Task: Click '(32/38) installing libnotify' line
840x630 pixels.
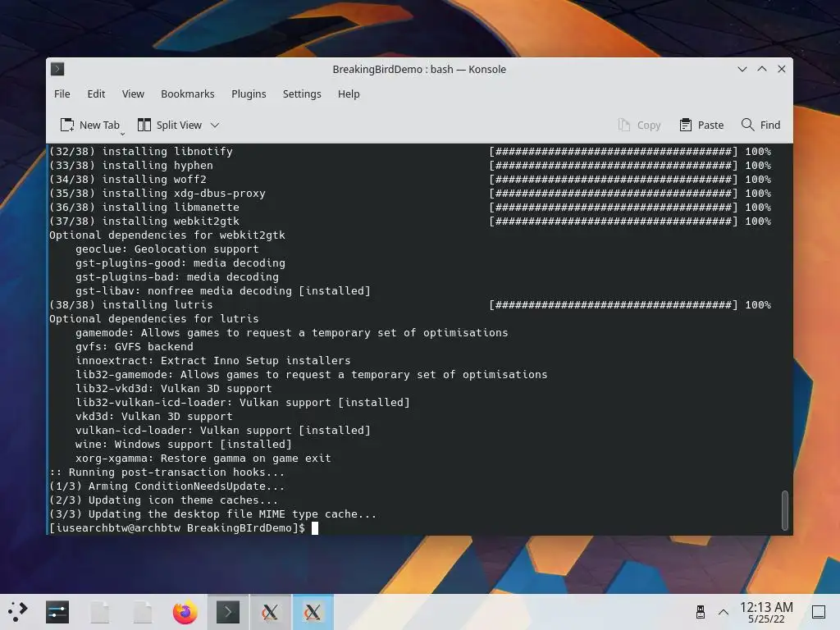Action: [x=141, y=152]
